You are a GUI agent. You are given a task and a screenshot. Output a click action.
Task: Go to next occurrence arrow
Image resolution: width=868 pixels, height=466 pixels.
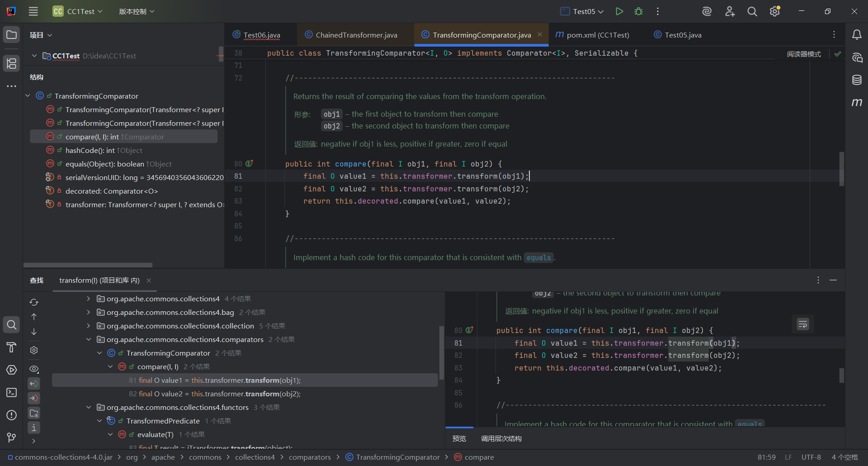coord(34,332)
